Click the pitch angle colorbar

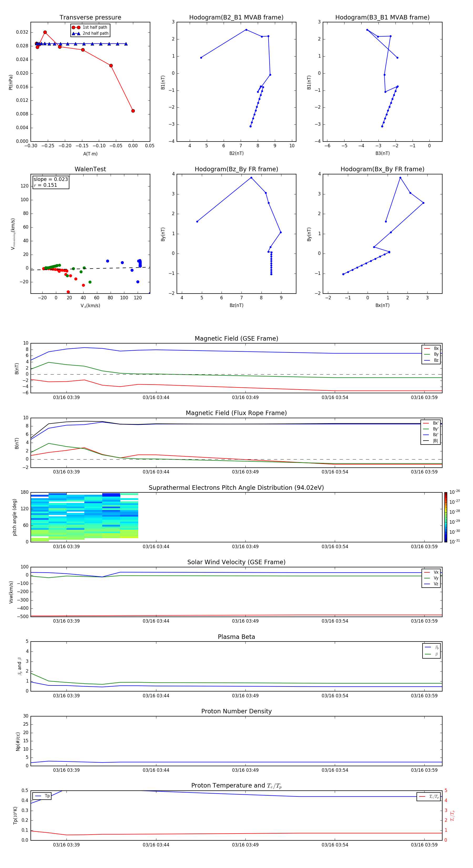446,517
